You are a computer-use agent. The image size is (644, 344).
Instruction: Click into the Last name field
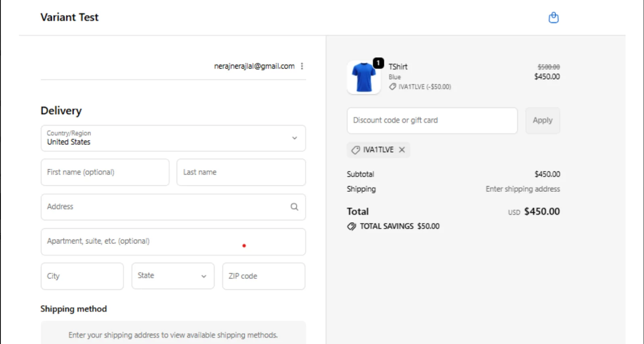pyautogui.click(x=241, y=172)
